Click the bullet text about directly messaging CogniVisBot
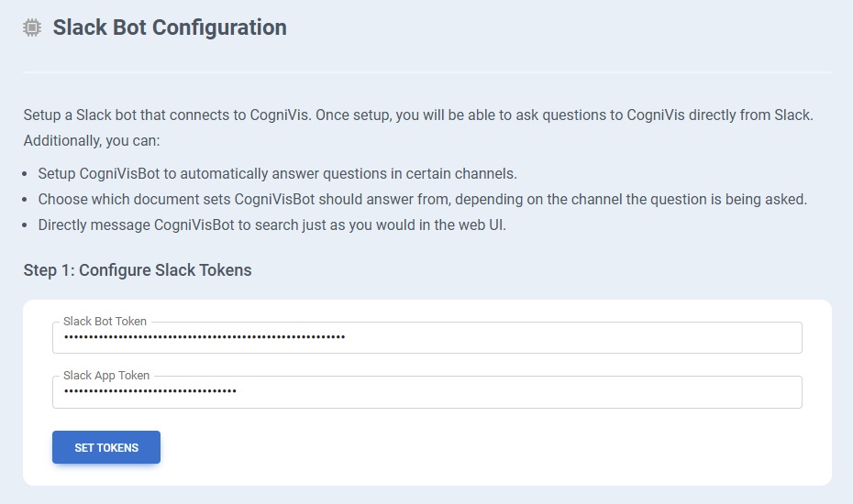This screenshot has height=504, width=853. tap(271, 225)
